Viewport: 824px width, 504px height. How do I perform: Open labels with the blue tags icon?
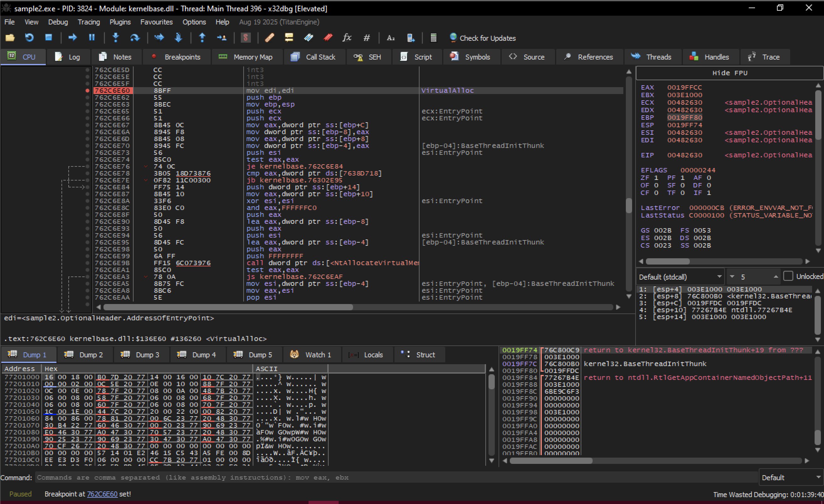click(308, 38)
